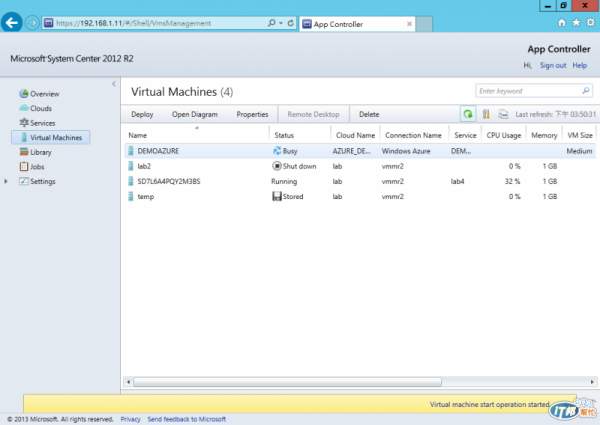Click the green refresh list icon
600x425 pixels.
click(x=468, y=114)
